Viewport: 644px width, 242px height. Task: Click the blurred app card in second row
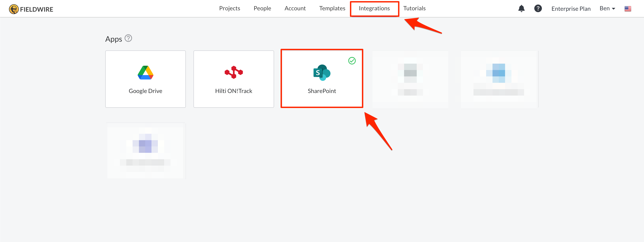pyautogui.click(x=146, y=150)
